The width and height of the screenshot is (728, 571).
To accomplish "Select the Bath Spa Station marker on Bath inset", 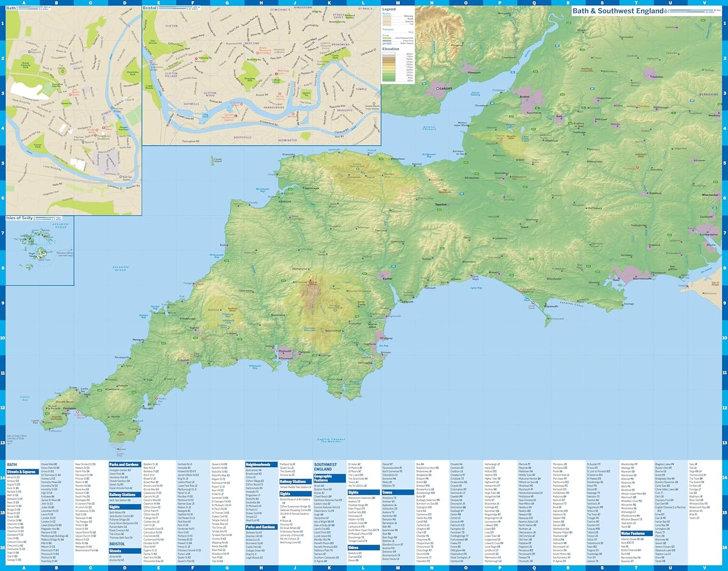I will pyautogui.click(x=121, y=177).
